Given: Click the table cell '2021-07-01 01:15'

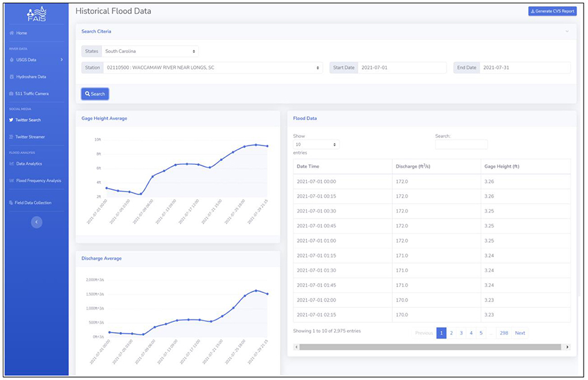Looking at the screenshot, I should 342,255.
